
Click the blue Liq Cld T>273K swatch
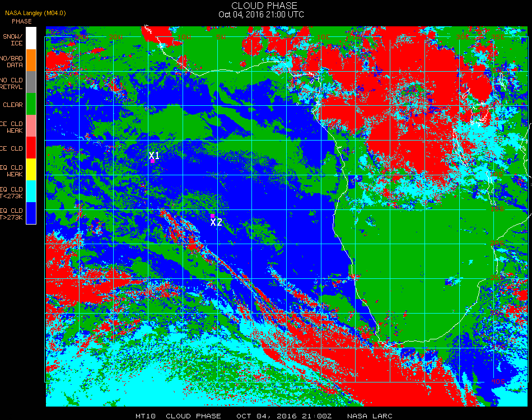click(x=31, y=213)
